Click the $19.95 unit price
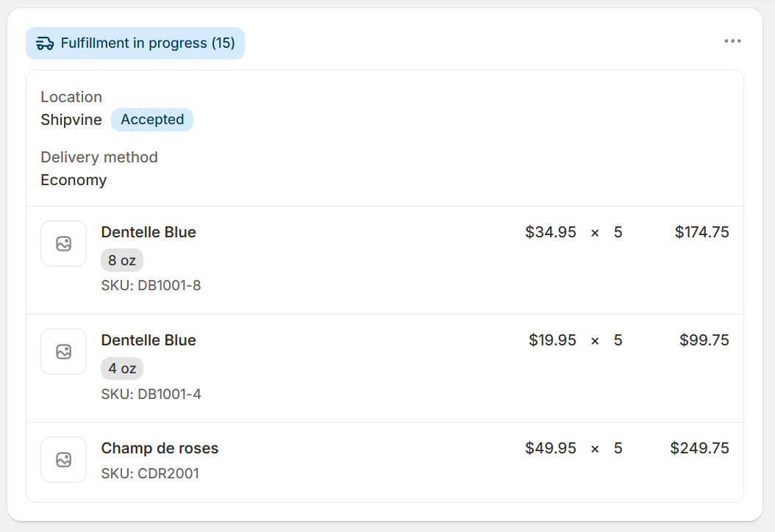The height and width of the screenshot is (532, 775). [x=553, y=340]
